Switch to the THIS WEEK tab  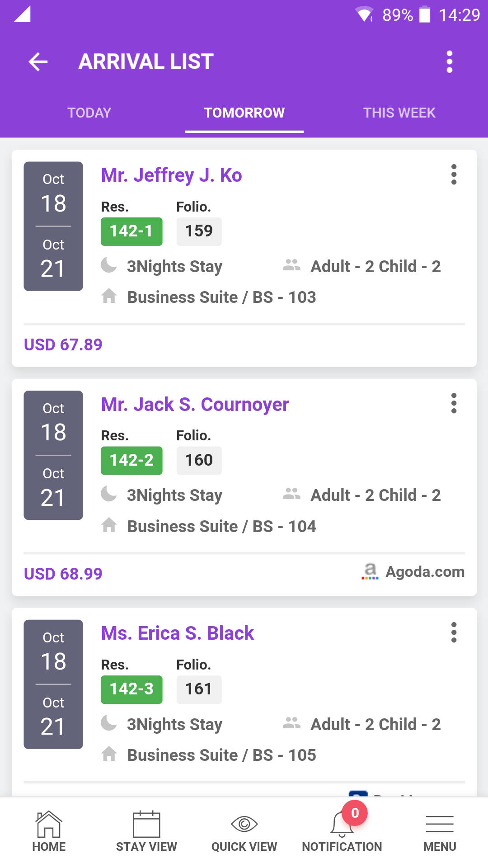point(399,113)
